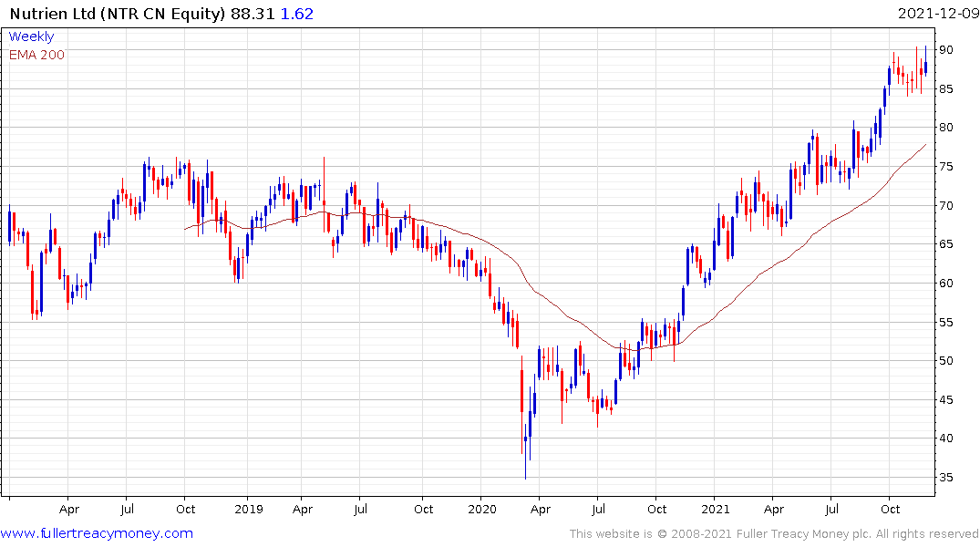
Task: Select the 90 price axis label
Action: (945, 50)
